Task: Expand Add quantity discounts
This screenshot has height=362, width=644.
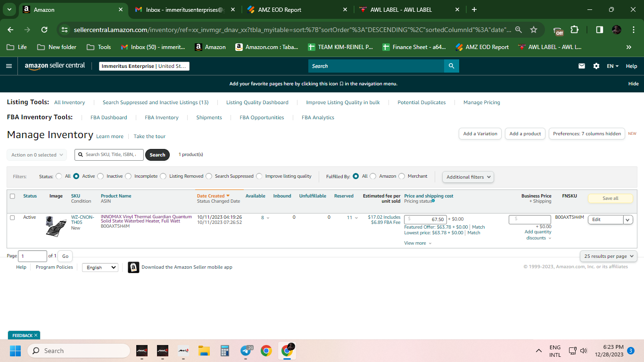Action: click(x=538, y=235)
